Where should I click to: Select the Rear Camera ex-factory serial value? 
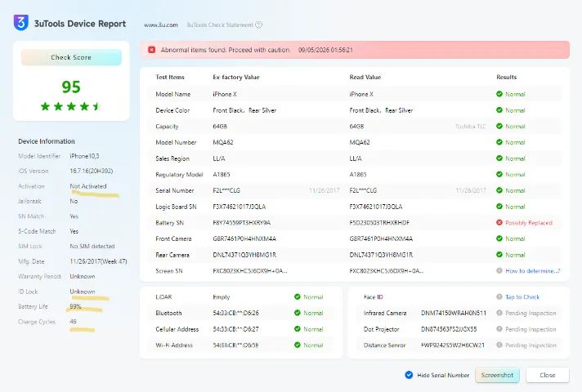point(244,255)
